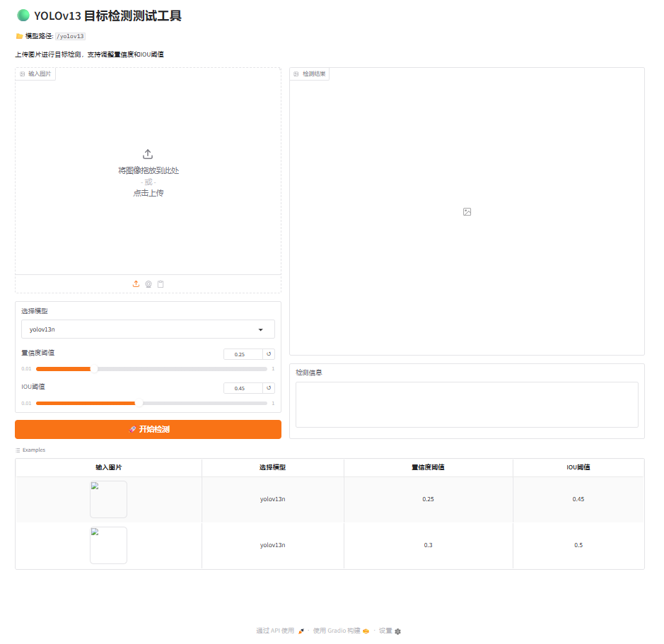Click the 选择模型 column header
This screenshot has width=664, height=644.
(273, 467)
